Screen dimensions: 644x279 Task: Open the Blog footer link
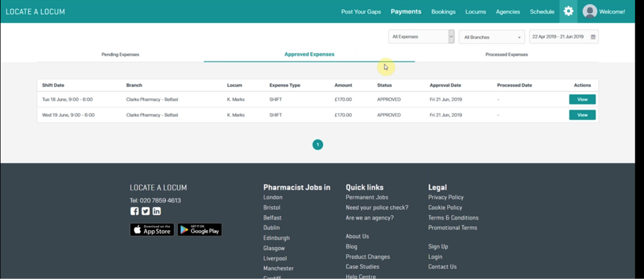coord(351,247)
